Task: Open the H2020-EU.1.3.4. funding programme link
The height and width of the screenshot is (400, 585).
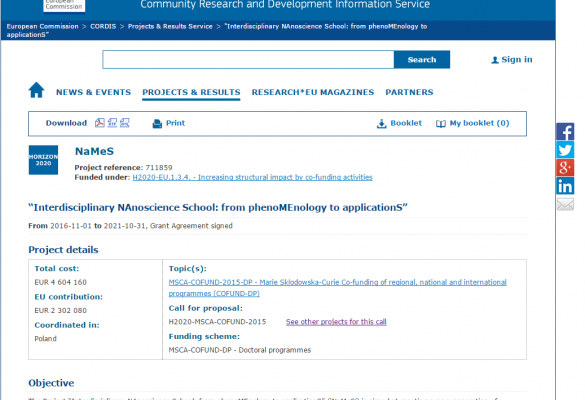Action: (252, 177)
